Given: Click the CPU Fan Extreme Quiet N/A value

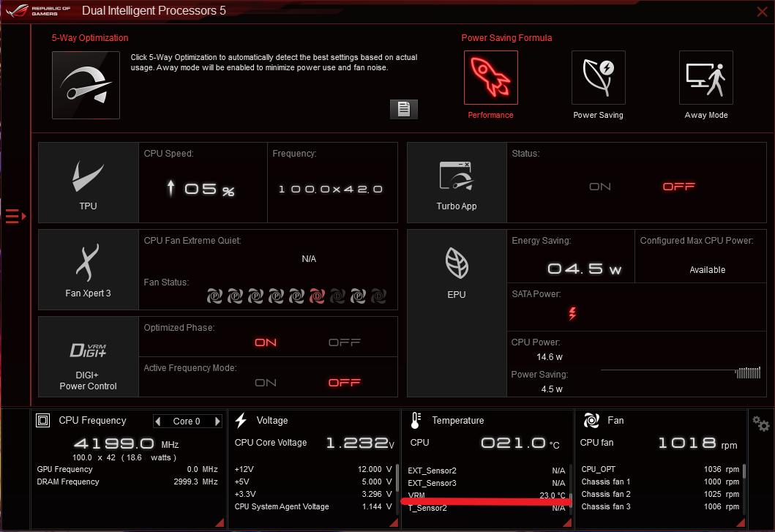Looking at the screenshot, I should coord(309,259).
